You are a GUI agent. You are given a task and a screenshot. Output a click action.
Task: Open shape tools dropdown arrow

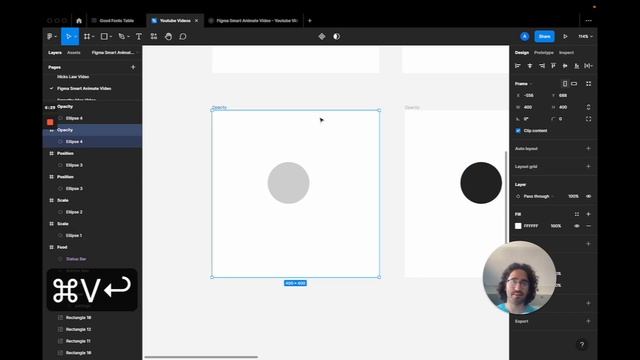click(111, 37)
